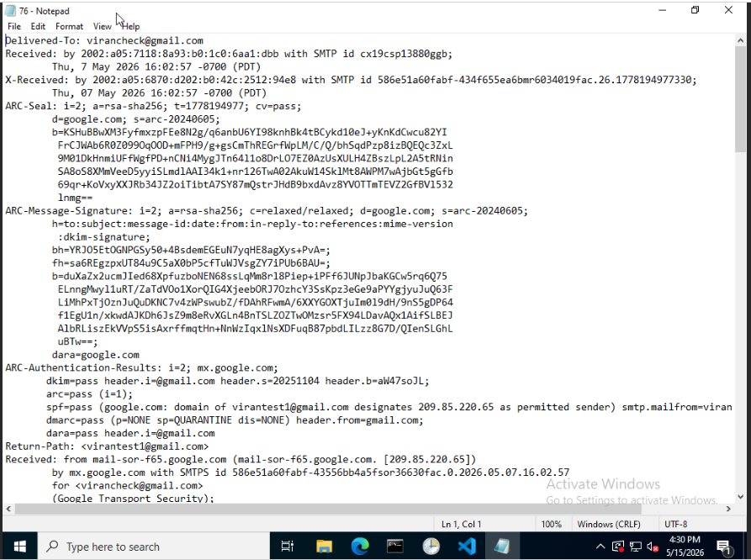This screenshot has width=751, height=560.
Task: Click the Windows (CRLF) status entry
Action: [x=608, y=524]
